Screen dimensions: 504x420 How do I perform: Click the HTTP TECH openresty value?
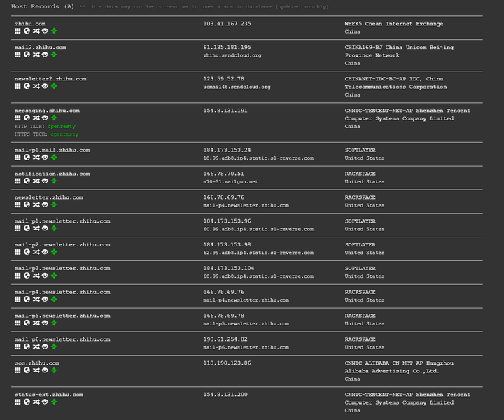tap(62, 126)
